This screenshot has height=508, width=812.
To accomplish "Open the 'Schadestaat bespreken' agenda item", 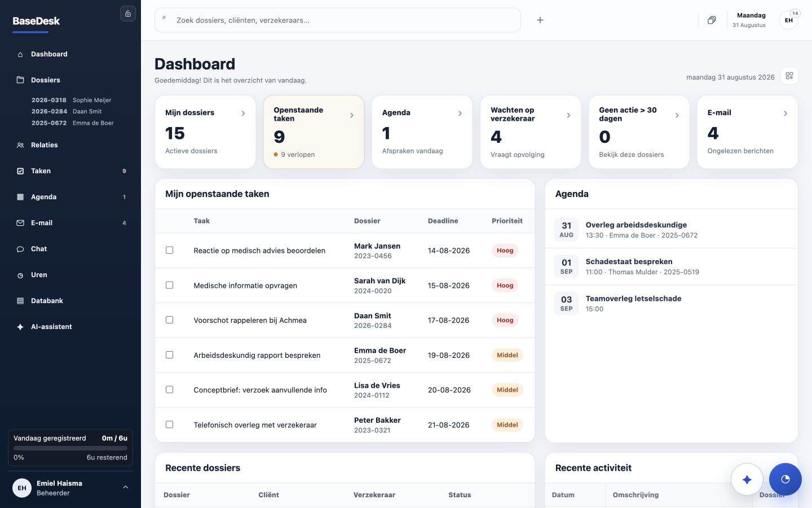I will tap(671, 266).
